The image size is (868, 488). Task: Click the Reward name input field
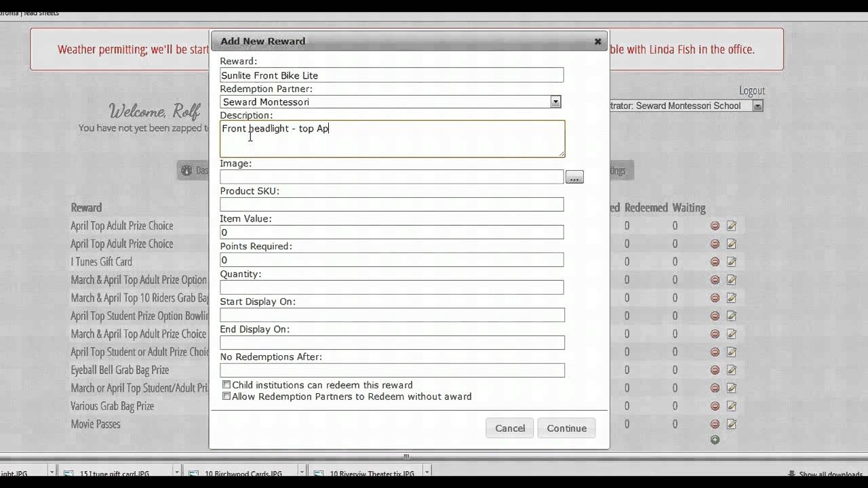point(392,75)
